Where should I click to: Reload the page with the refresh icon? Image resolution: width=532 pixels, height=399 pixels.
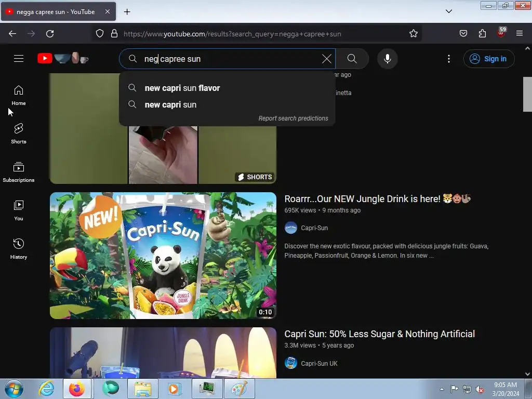click(50, 34)
